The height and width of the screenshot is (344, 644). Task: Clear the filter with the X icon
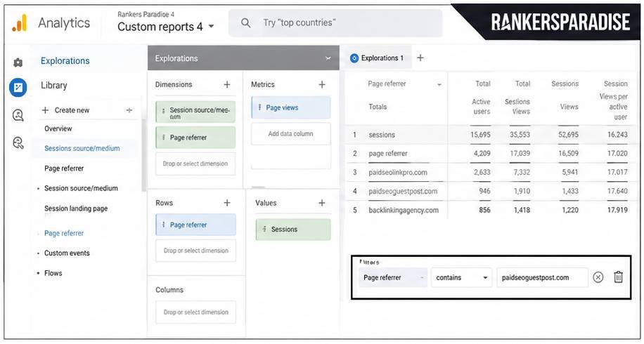click(x=598, y=277)
